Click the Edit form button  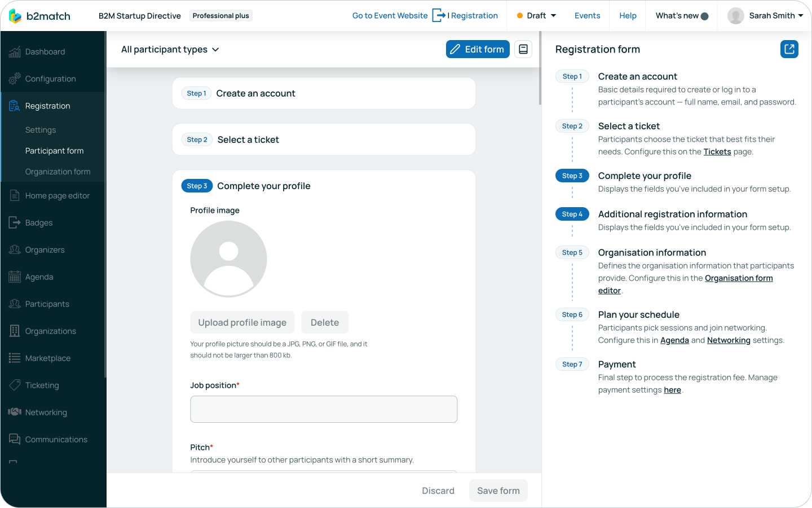pos(478,49)
